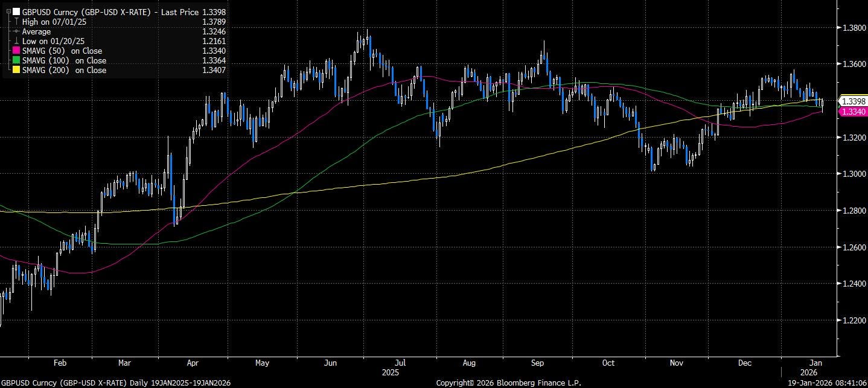Click the 'Jun' month label on time axis

[x=331, y=363]
